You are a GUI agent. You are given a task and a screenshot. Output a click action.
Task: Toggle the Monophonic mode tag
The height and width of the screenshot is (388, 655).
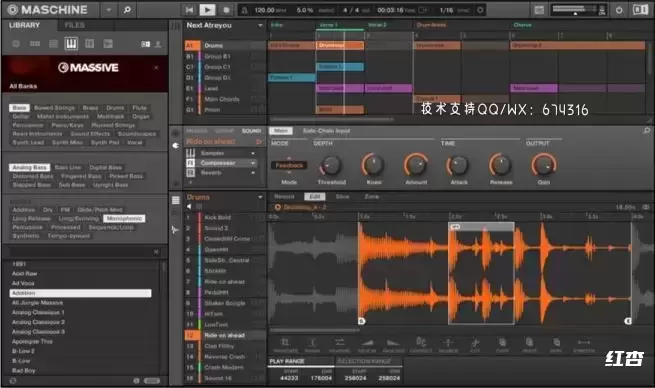point(124,218)
